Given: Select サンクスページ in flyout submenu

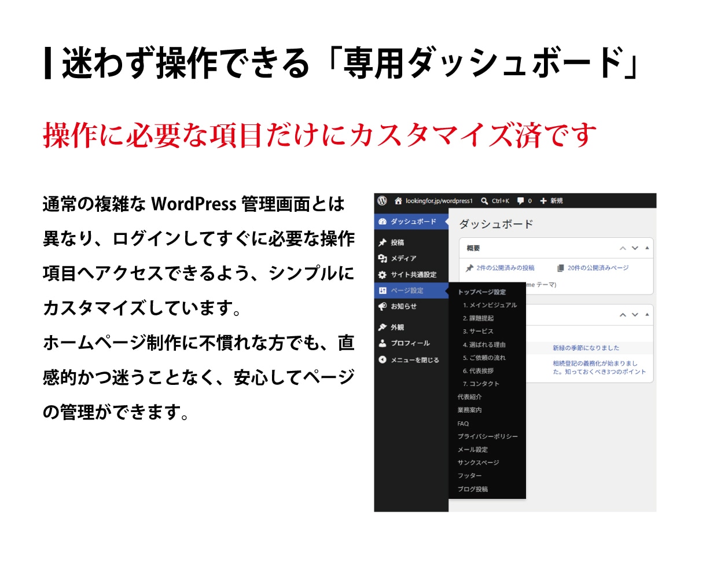Looking at the screenshot, I should coord(478,463).
